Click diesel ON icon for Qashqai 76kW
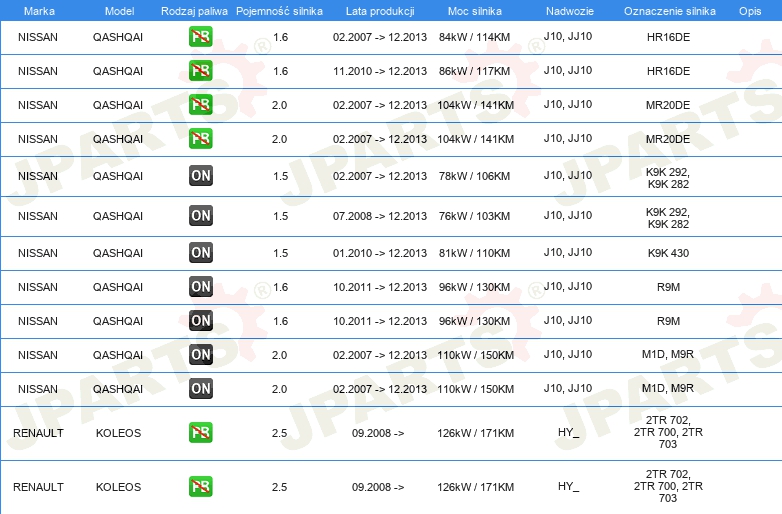Viewport: 782px width, 514px height. [x=200, y=215]
